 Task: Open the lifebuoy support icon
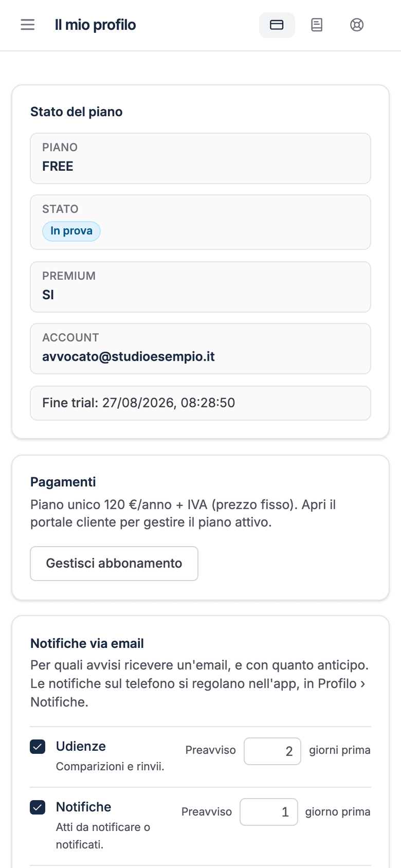357,25
